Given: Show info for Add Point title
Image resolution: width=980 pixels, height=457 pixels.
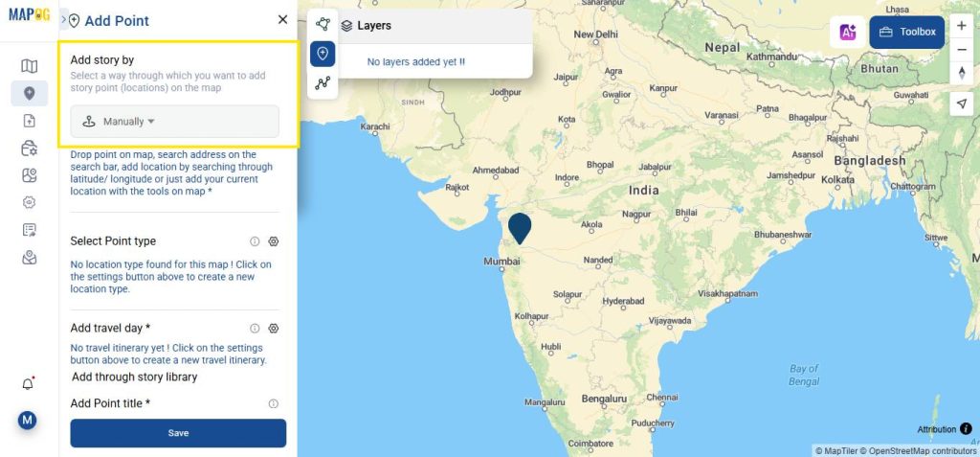Looking at the screenshot, I should pyautogui.click(x=273, y=403).
